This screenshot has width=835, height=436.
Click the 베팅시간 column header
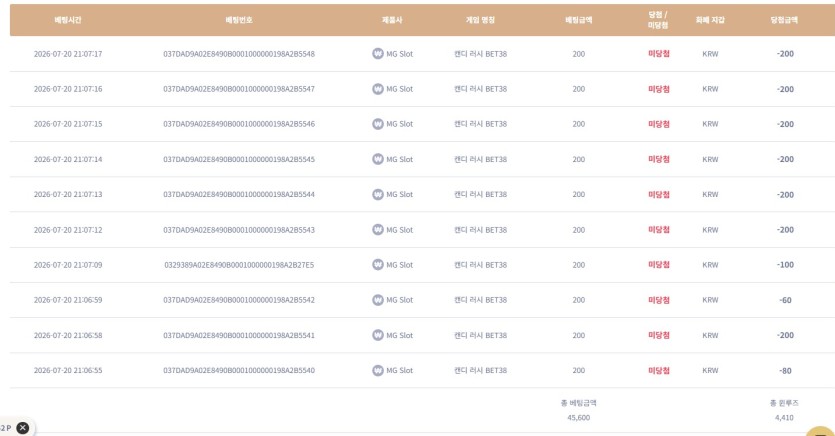[x=68, y=20]
